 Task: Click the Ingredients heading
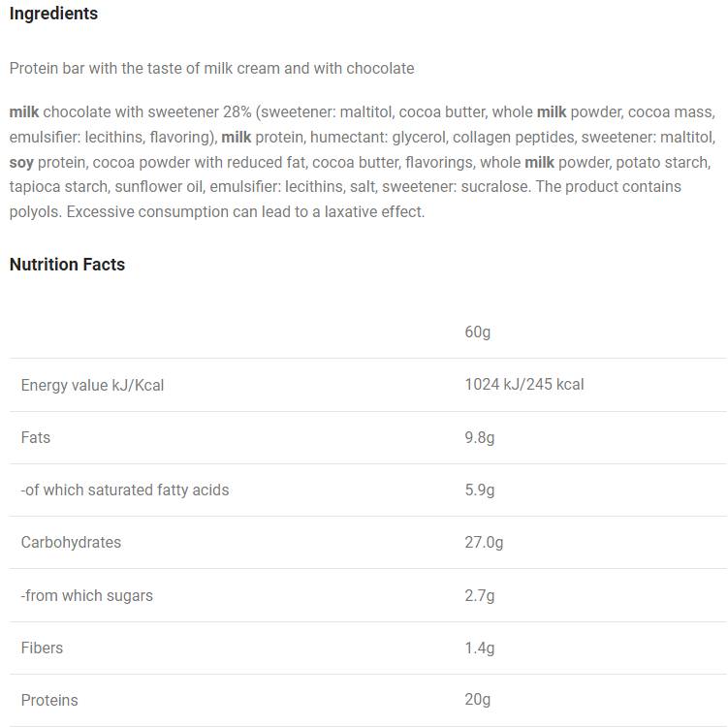53,15
